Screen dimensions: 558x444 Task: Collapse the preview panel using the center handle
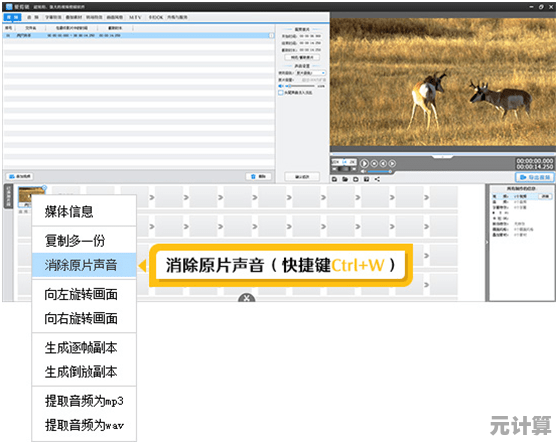point(442,156)
